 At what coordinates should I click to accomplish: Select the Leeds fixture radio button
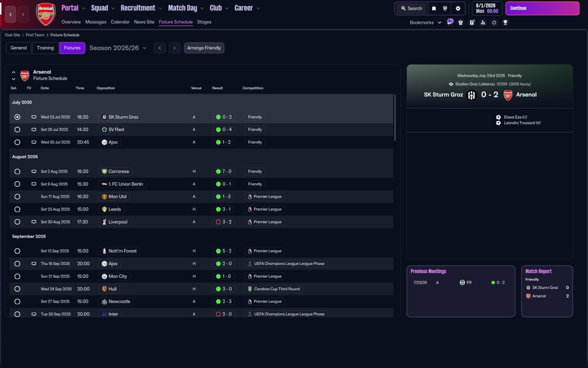pos(17,209)
